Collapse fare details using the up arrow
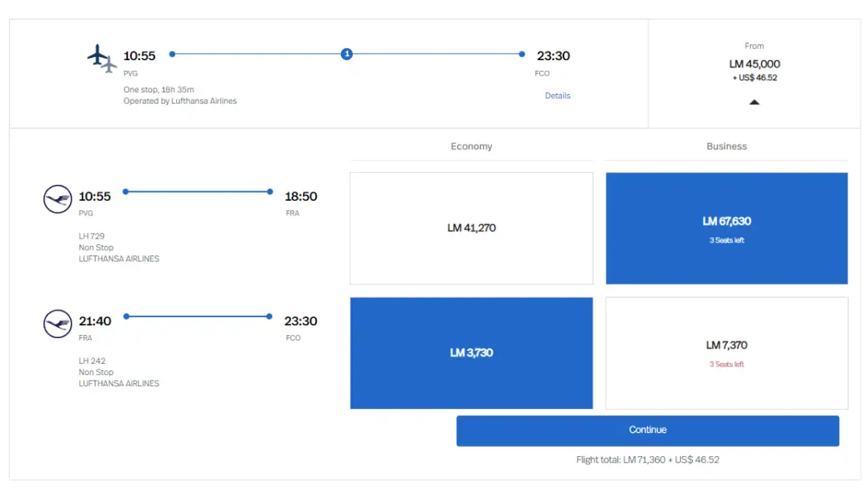 pyautogui.click(x=754, y=102)
